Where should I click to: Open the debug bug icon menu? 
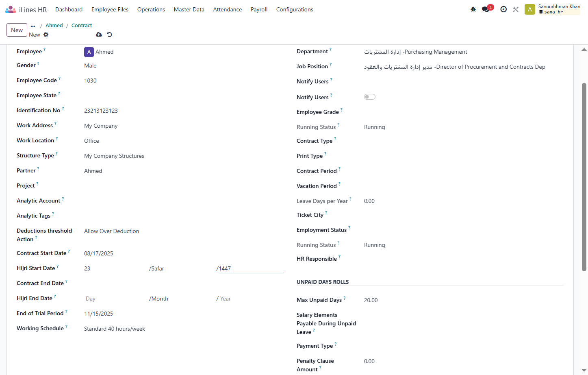point(473,9)
